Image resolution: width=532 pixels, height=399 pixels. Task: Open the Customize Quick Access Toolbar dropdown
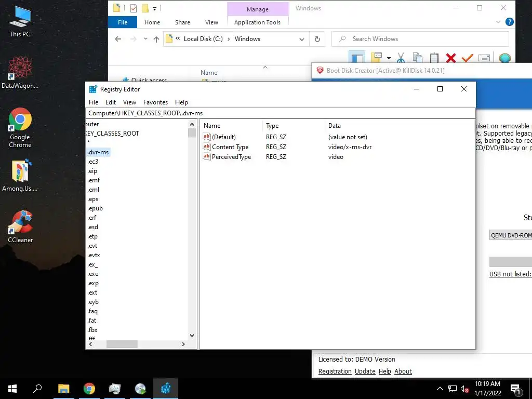[154, 8]
